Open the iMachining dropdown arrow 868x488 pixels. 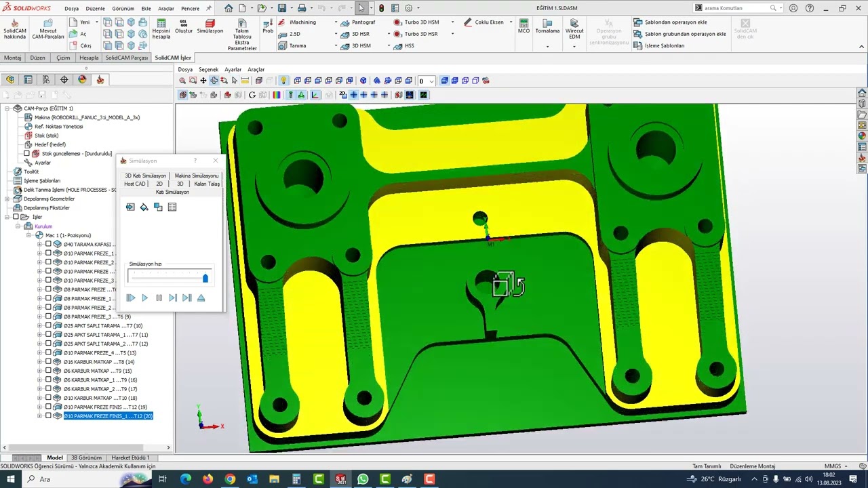336,22
